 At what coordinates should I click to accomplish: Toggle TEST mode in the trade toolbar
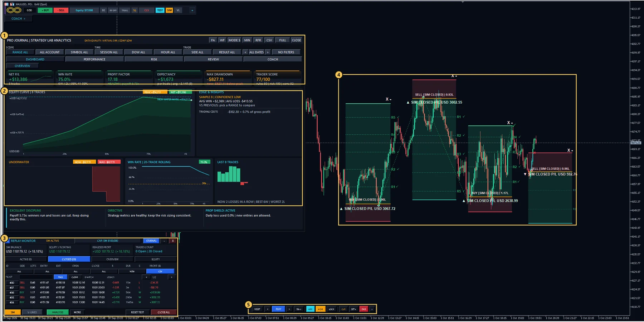[x=160, y=10]
